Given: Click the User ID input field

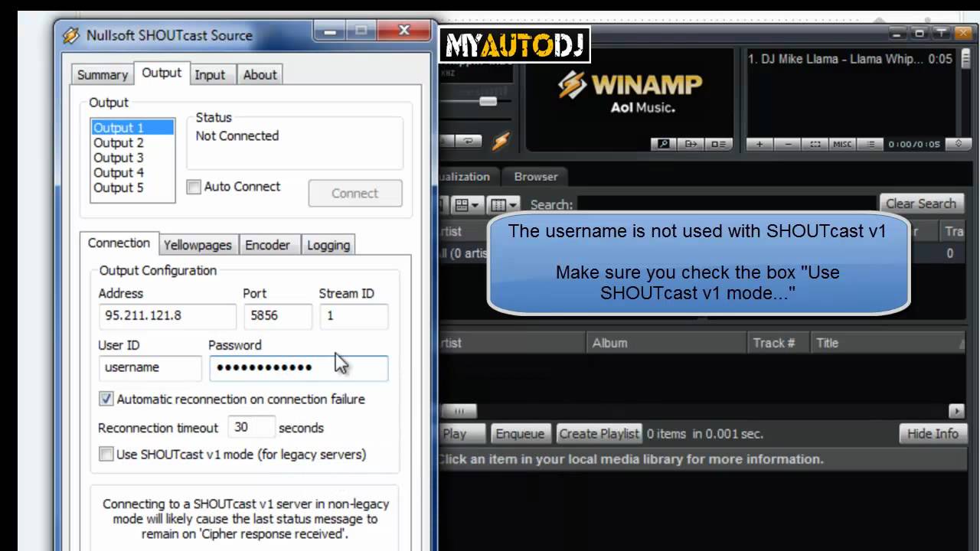Looking at the screenshot, I should coord(150,367).
